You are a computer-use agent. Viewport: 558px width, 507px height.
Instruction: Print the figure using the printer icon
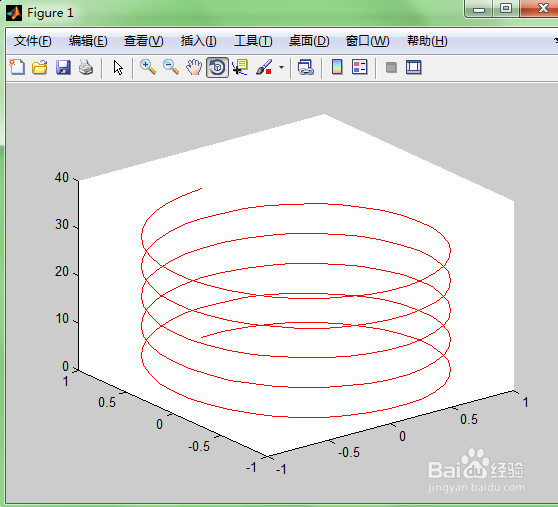tap(86, 67)
